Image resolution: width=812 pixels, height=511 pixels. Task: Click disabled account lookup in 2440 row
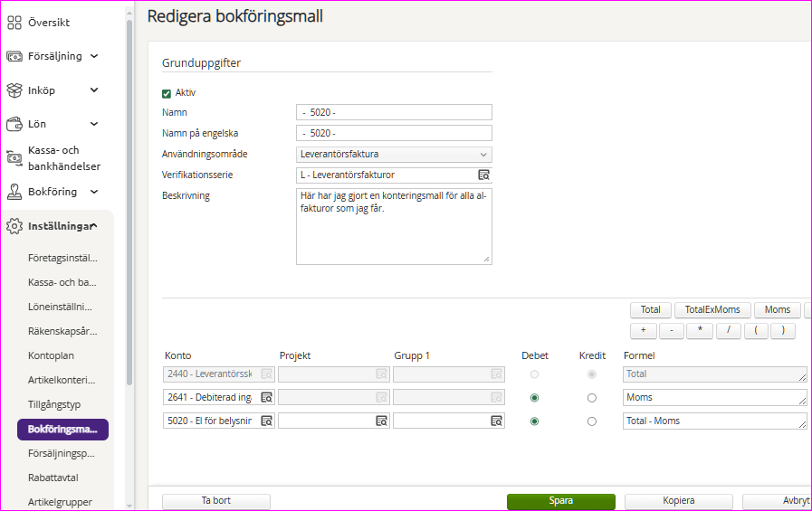coord(267,374)
